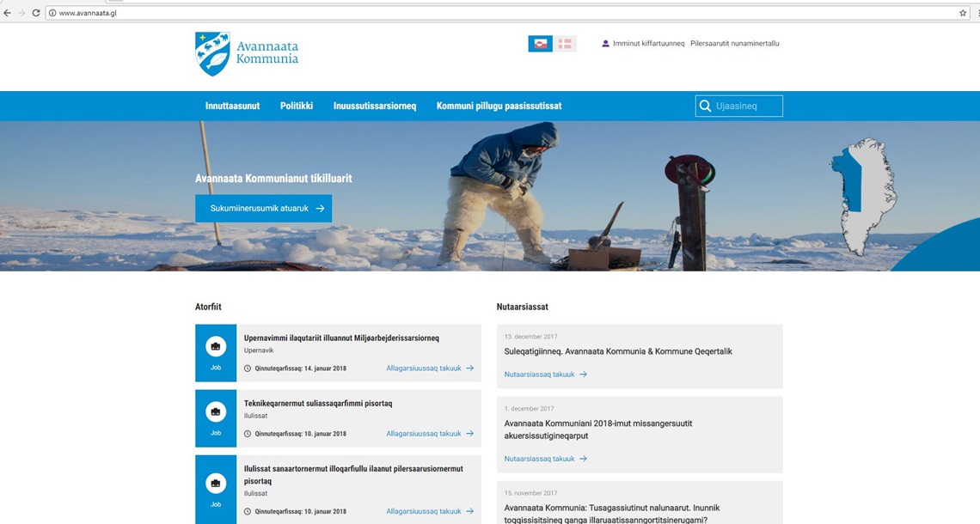
Task: Click the Avannaata Kommunia crest logo
Action: (212, 53)
